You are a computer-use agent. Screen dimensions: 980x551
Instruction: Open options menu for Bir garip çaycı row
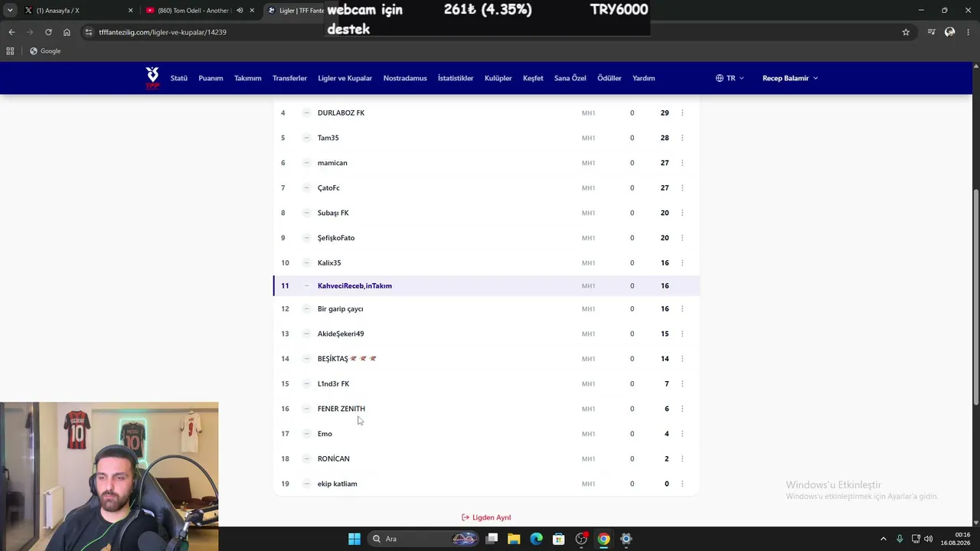(x=682, y=308)
